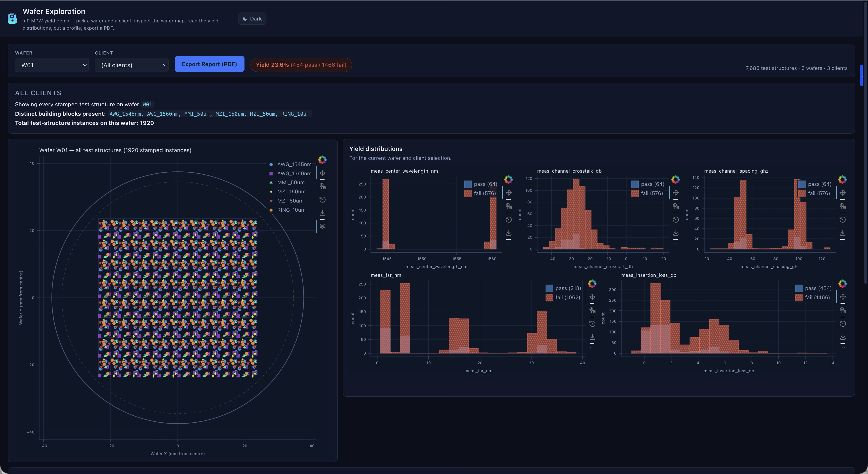
Task: Reset the wafer map view
Action: 322,199
